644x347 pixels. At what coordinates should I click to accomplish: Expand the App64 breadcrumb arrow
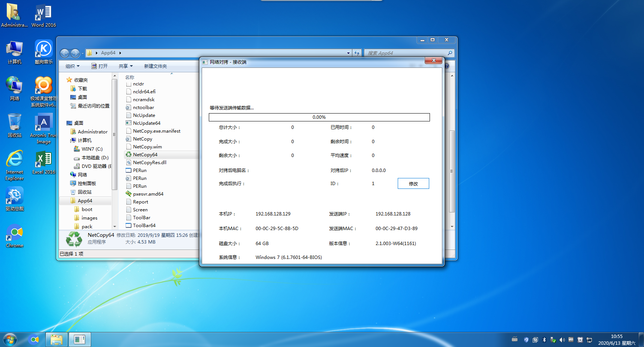(x=120, y=53)
